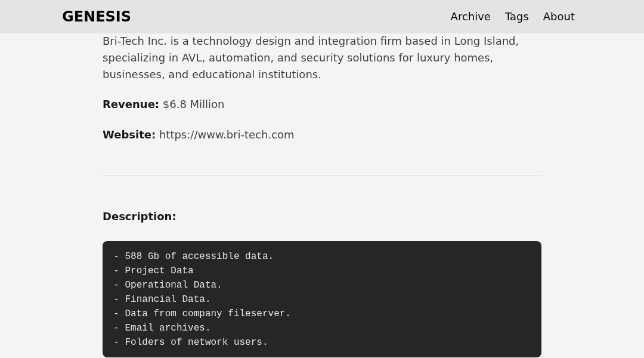The height and width of the screenshot is (358, 644).
Task: Select the $6.8 Million value
Action: (x=193, y=104)
